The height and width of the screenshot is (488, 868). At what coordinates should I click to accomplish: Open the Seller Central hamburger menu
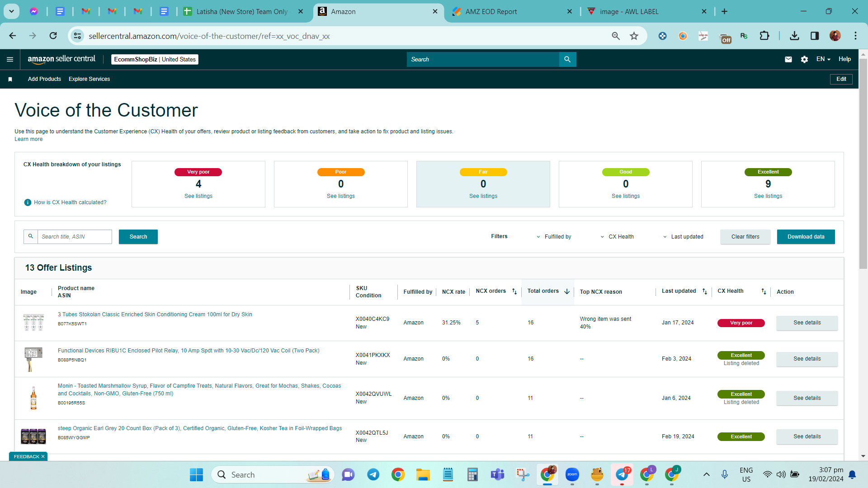[x=10, y=59]
